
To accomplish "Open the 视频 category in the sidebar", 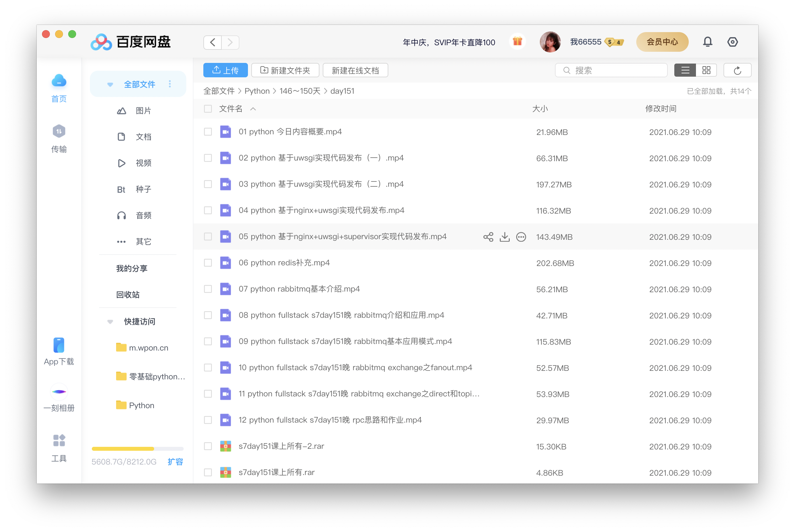I will (x=143, y=163).
